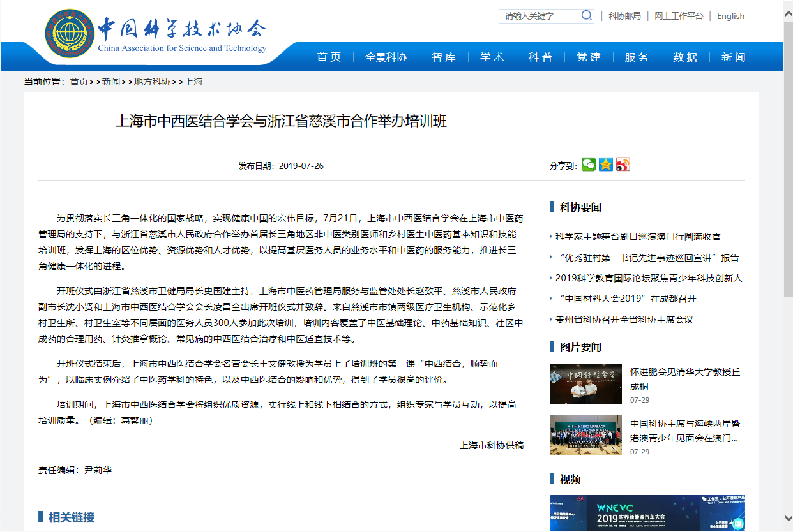The width and height of the screenshot is (793, 532).
Task: Open the 网上工作平台 link
Action: click(679, 16)
